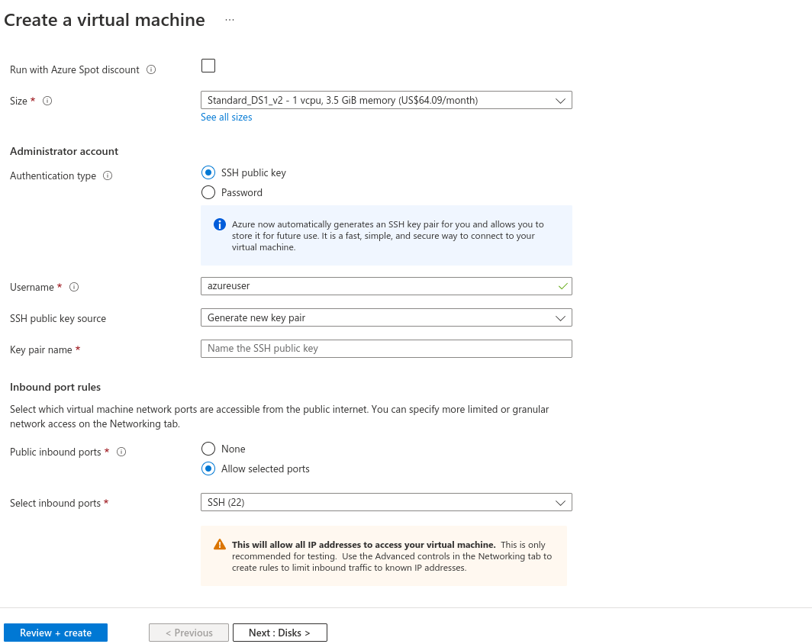Choose SSH public key authentication
The image size is (812, 644).
pos(208,172)
